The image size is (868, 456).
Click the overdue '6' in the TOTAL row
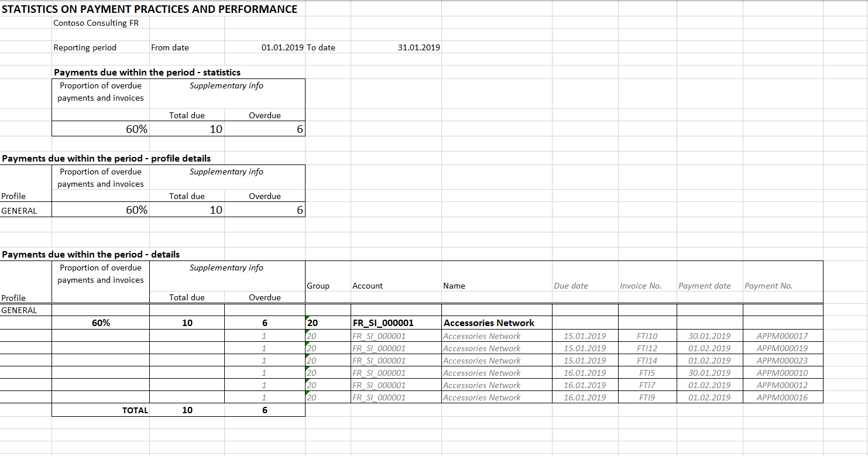click(265, 410)
